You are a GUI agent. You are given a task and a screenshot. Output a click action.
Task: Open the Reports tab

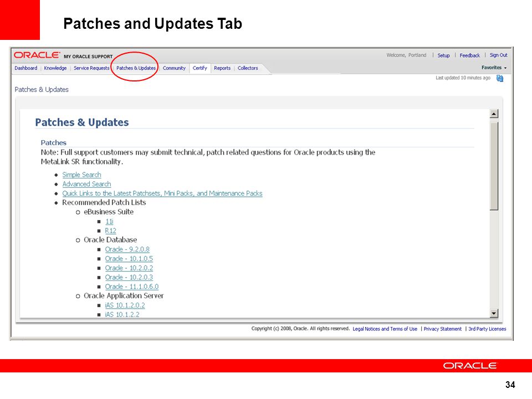pyautogui.click(x=222, y=68)
